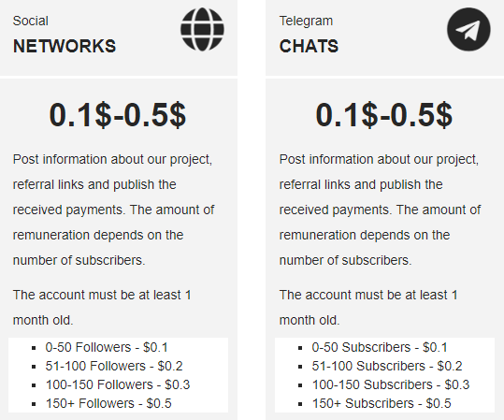Select the 51-100 Followers - $0.2 item
Viewport: 504px width, 420px height.
[114, 366]
